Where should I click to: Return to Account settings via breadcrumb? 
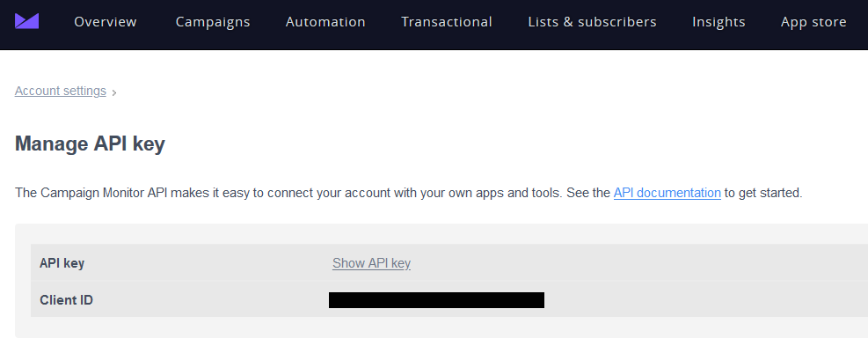click(x=61, y=91)
